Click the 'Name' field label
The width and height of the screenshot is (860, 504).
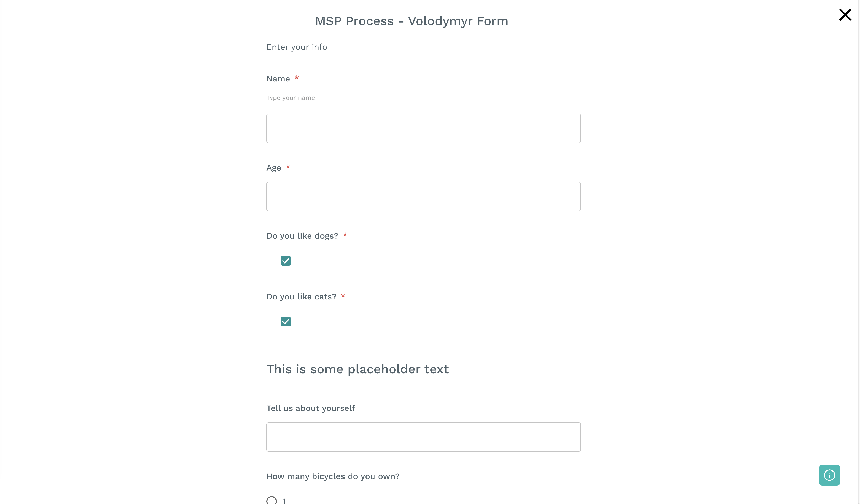(x=278, y=79)
